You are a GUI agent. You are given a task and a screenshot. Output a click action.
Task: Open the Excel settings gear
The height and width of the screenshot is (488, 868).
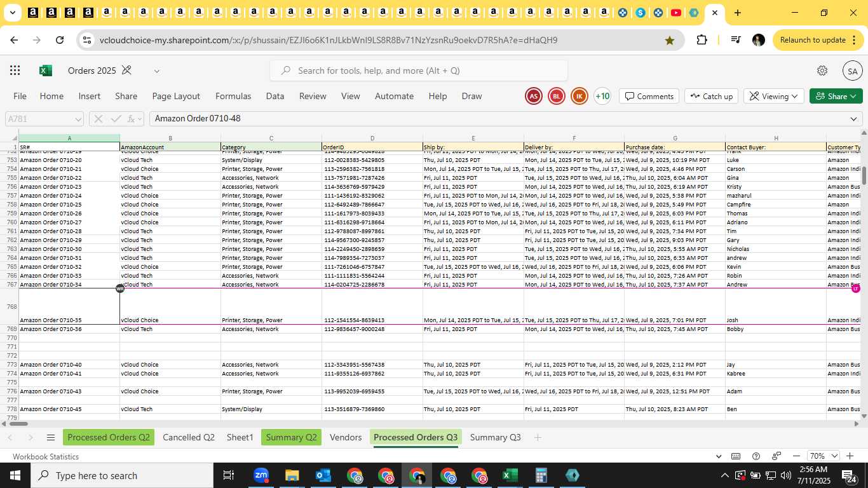[822, 71]
